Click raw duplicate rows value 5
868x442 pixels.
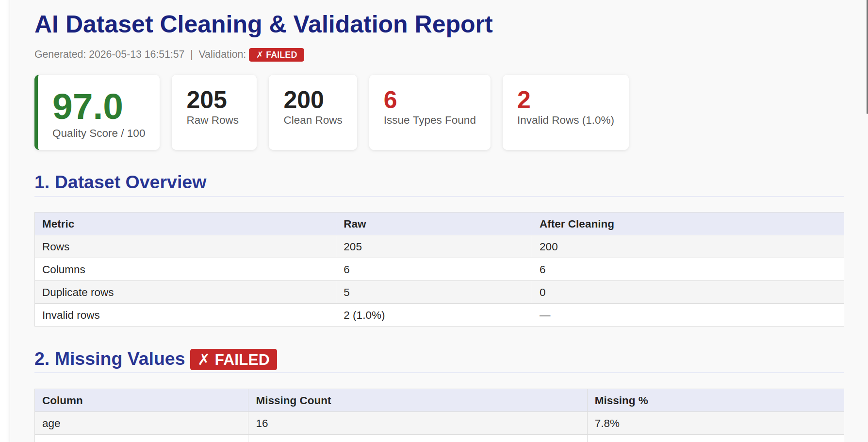434,292
